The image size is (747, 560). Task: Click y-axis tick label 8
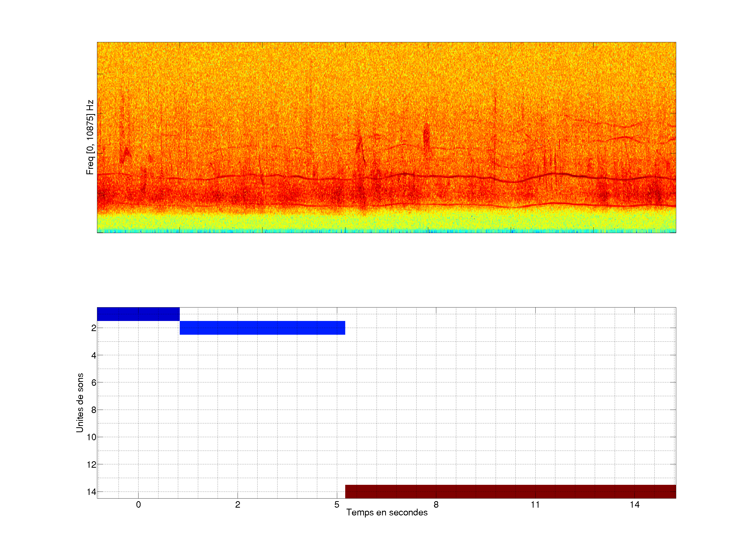94,410
